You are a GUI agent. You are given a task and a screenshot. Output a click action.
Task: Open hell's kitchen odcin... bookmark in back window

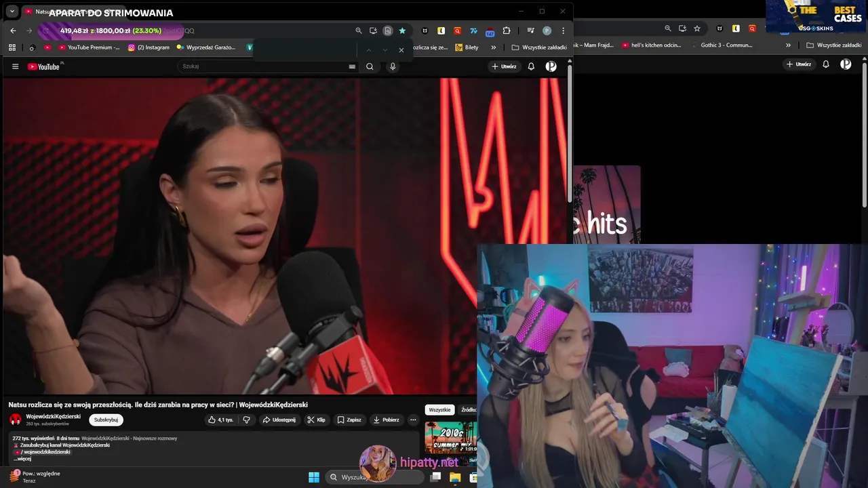[x=651, y=45]
